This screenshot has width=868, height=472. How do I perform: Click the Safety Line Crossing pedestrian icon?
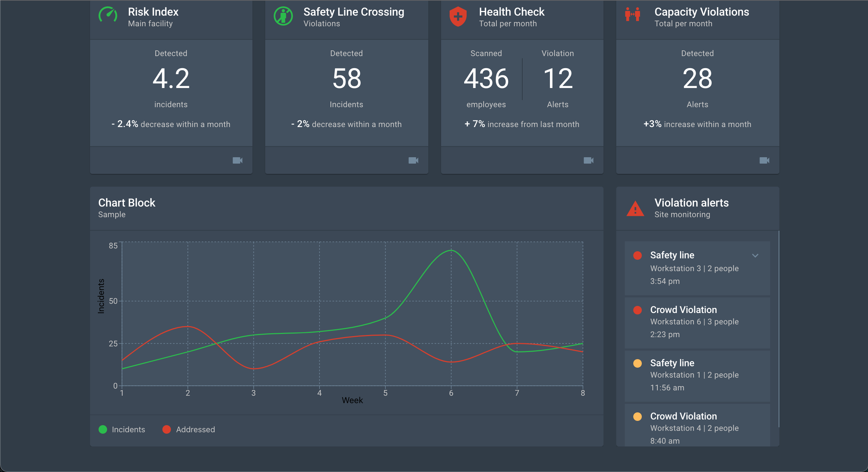[283, 16]
